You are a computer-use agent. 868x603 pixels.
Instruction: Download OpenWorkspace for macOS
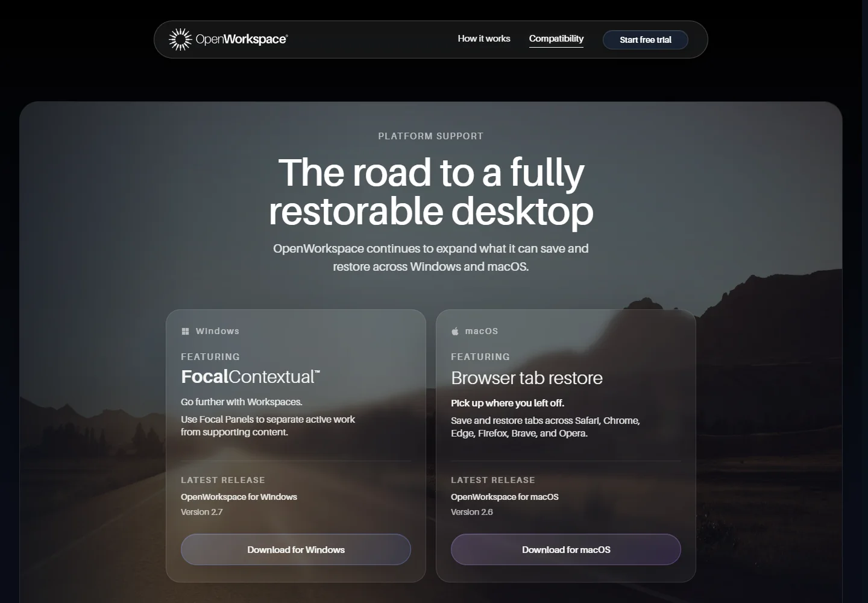566,549
